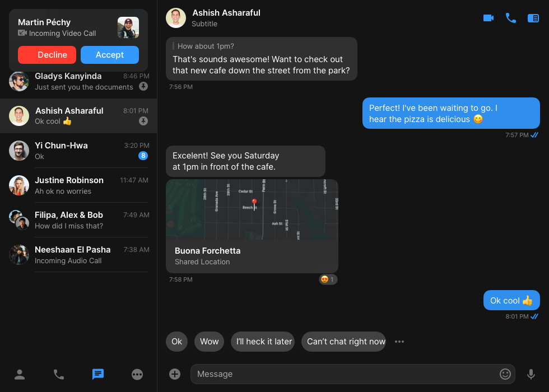Decline the incoming video call
Screen dimensions: 549x392
pyautogui.click(x=47, y=55)
